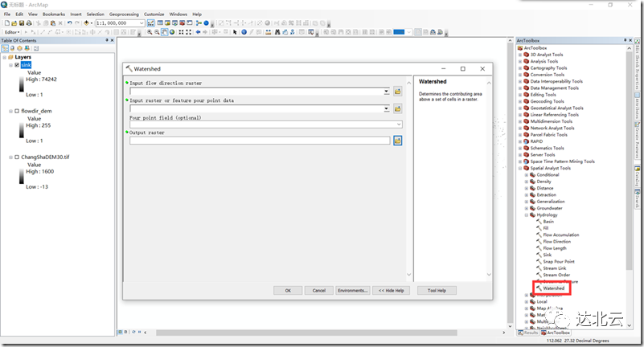Click the Print icon in standard toolbar
The width and height of the screenshot is (644, 347).
click(x=29, y=23)
